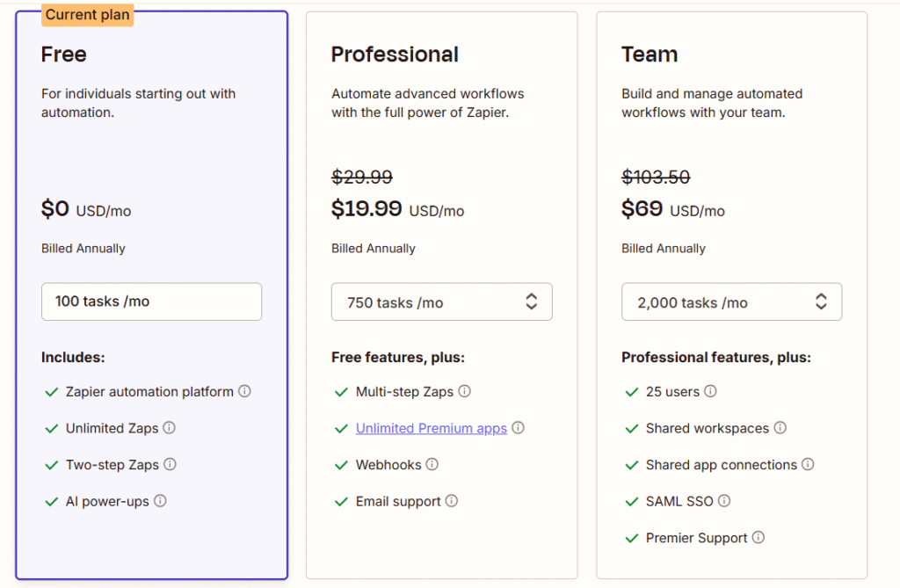This screenshot has height=588, width=900.
Task: Show info tooltip for Unlimited Zaps
Action: point(170,428)
